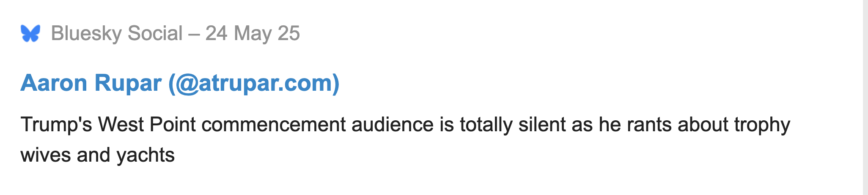
Task: Click the post text about West Point commencement
Action: 405,140
